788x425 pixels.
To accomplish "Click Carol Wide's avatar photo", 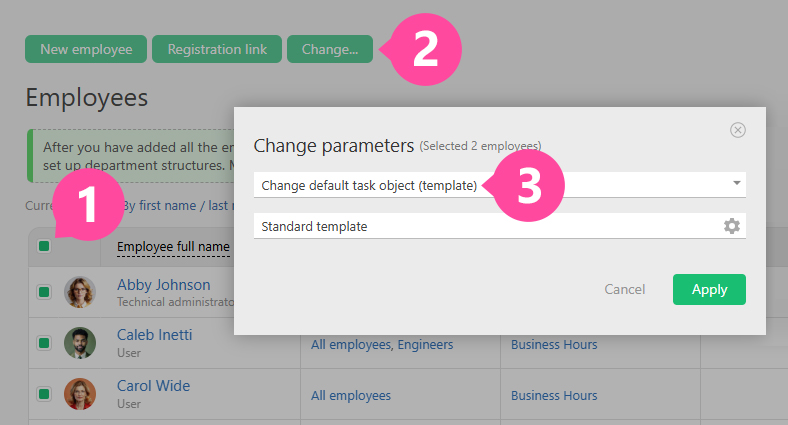I will [80, 394].
